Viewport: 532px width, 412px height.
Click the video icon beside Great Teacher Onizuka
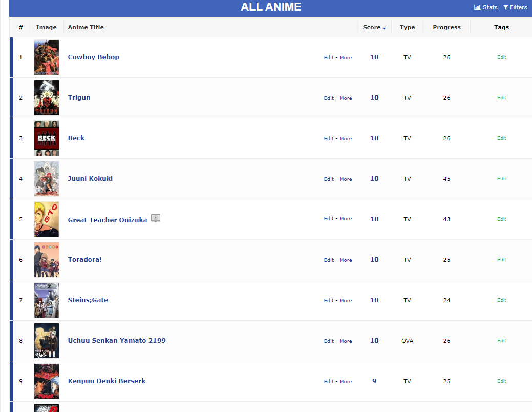click(156, 218)
